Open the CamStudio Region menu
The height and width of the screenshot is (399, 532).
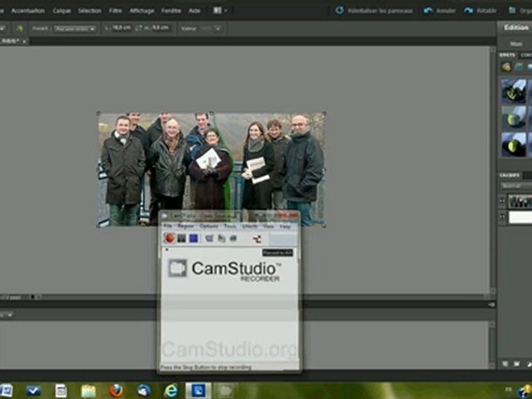(186, 226)
